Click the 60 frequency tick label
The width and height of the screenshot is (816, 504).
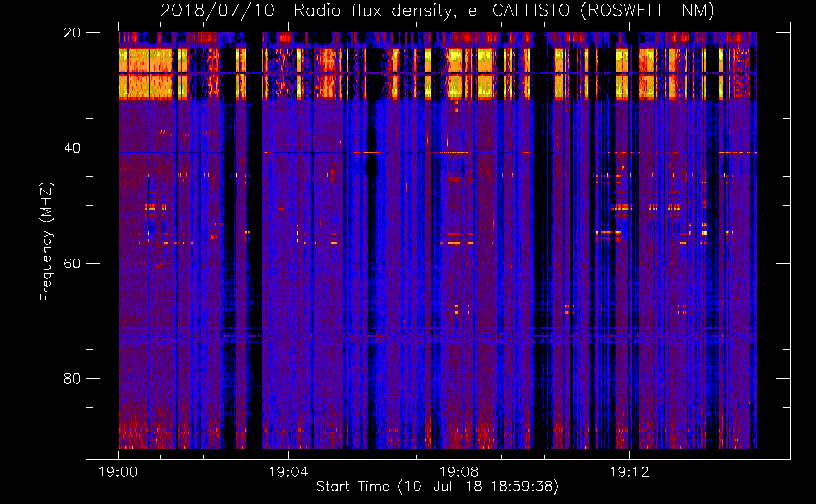[x=72, y=263]
